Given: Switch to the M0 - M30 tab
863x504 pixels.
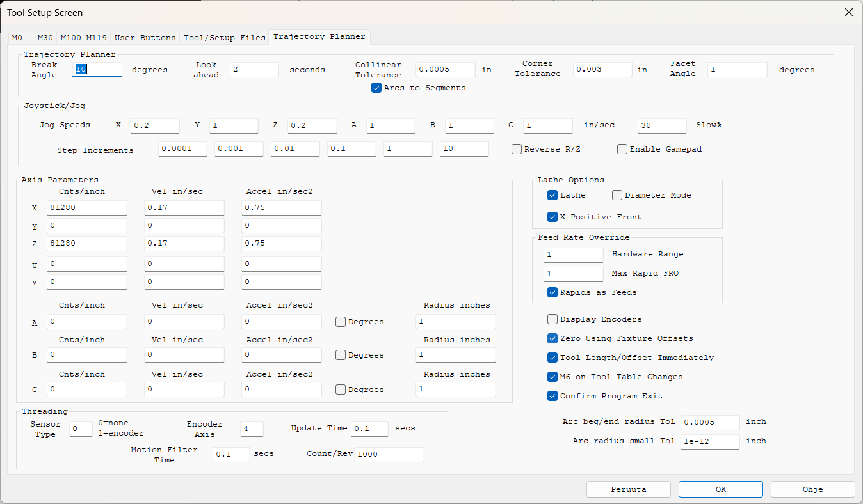Looking at the screenshot, I should pos(32,38).
